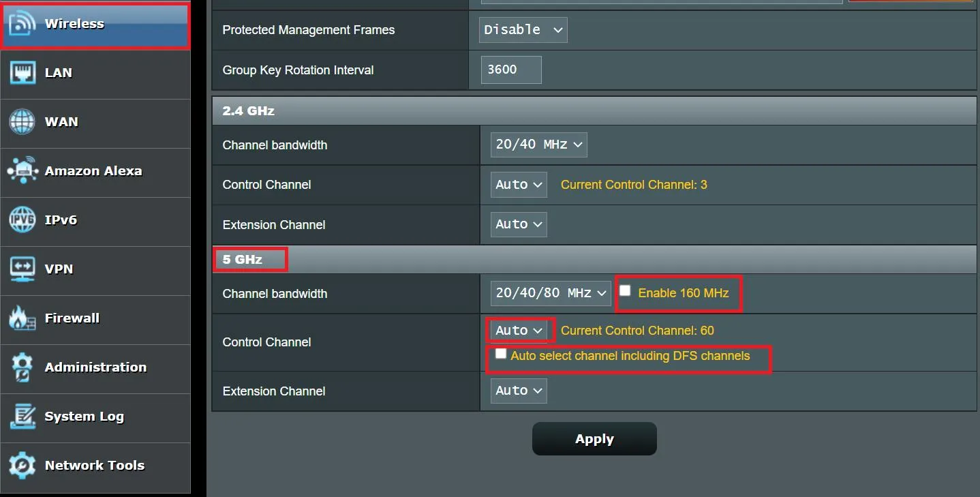Screen dimensions: 980x497
Task: Click the LAN ethernet port icon
Action: pyautogui.click(x=22, y=73)
